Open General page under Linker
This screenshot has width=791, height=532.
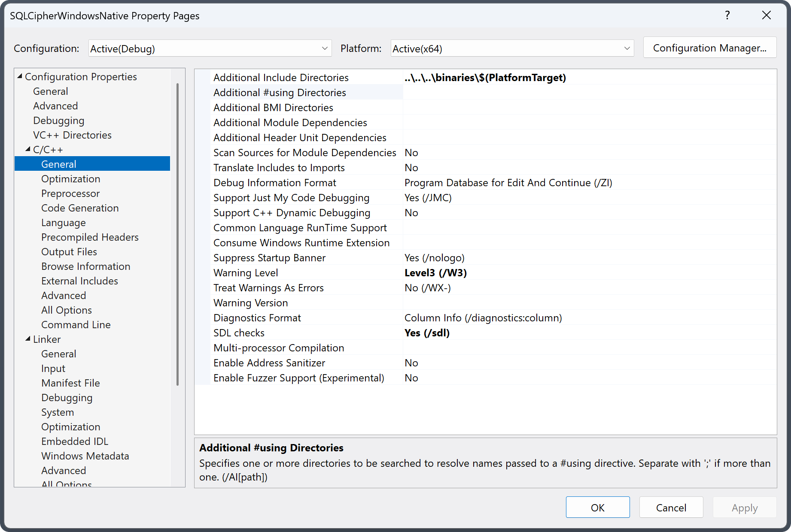pos(59,354)
